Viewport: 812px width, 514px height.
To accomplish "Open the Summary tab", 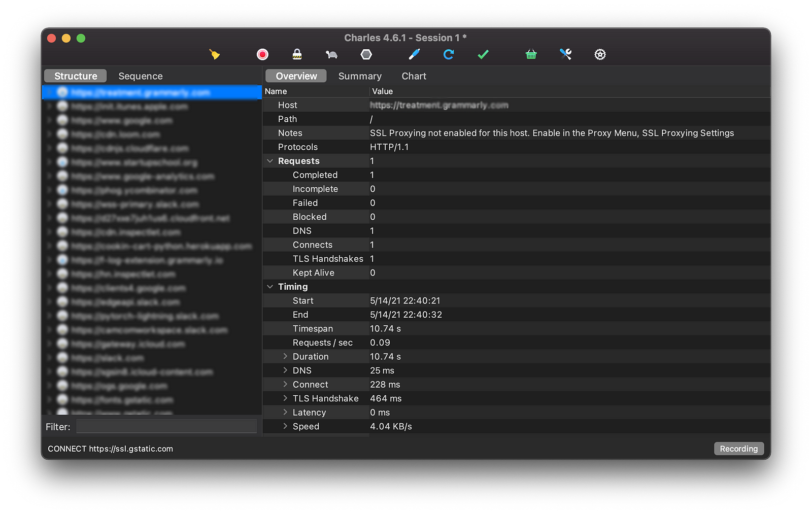I will pos(360,76).
